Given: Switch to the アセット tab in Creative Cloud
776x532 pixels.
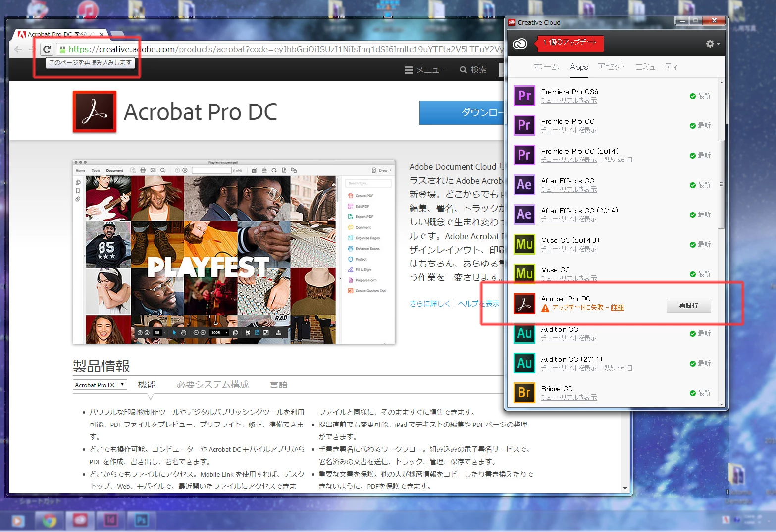Looking at the screenshot, I should (612, 67).
